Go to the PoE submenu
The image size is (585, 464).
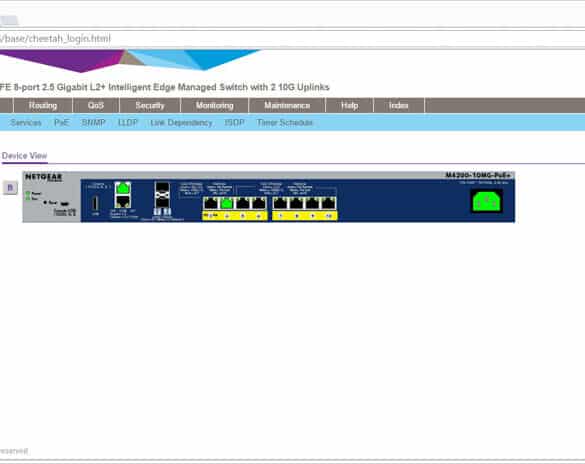62,123
